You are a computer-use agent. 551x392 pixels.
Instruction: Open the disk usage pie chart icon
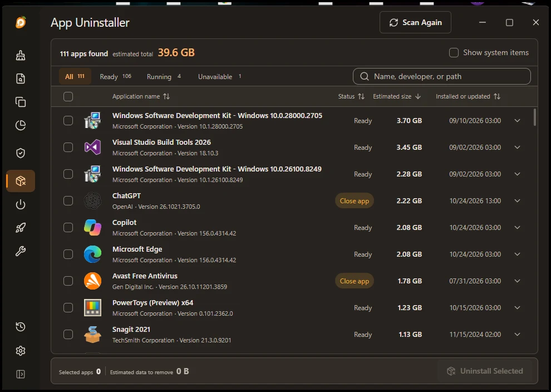tap(21, 125)
